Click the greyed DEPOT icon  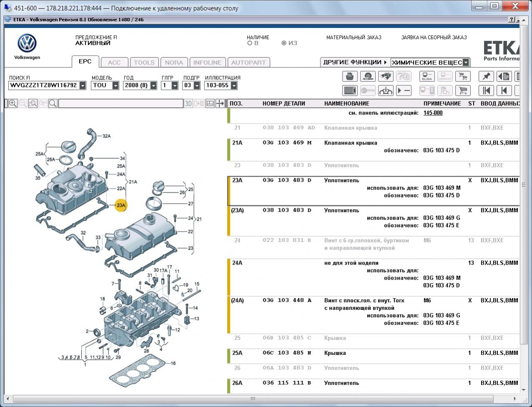pos(445,76)
